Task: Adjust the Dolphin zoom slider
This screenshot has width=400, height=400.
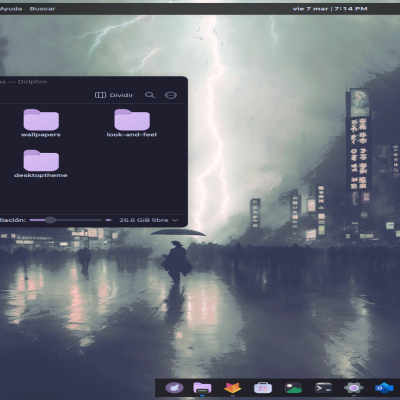Action: point(65,220)
